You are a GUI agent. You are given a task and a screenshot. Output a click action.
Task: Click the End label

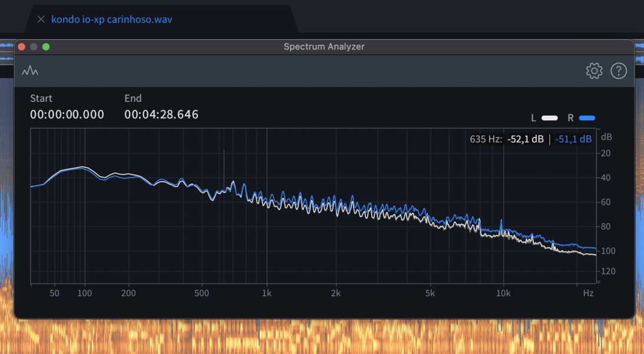133,99
